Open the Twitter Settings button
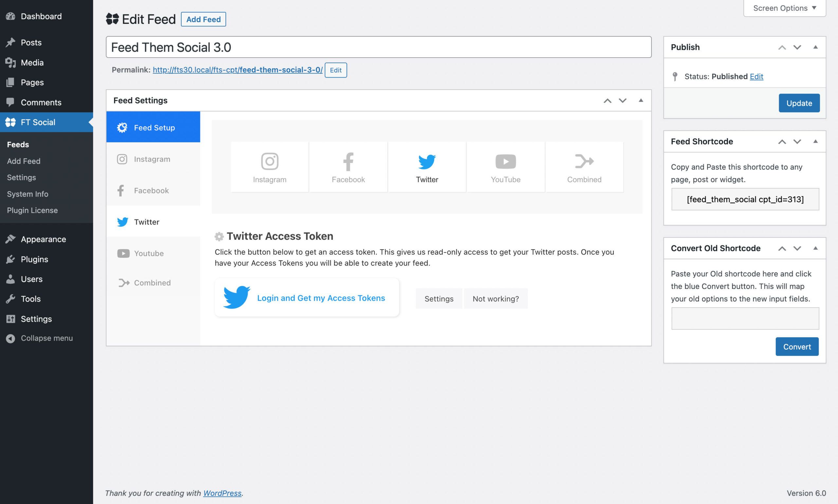The height and width of the screenshot is (504, 838). (439, 298)
